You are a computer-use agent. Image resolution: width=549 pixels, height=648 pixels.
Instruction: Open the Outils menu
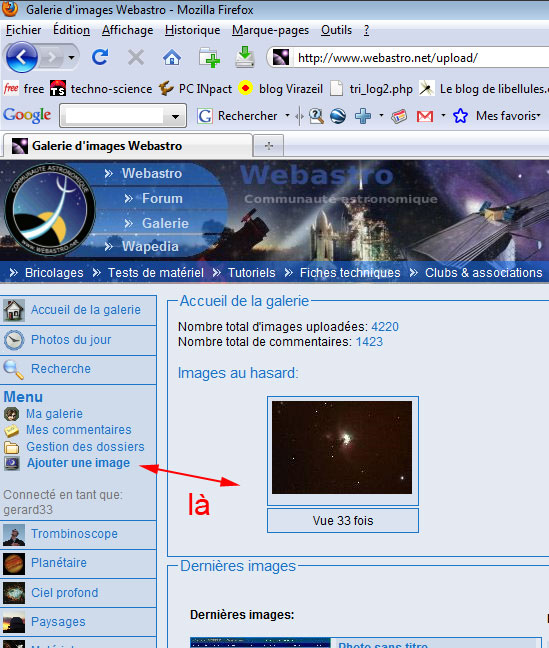click(337, 30)
